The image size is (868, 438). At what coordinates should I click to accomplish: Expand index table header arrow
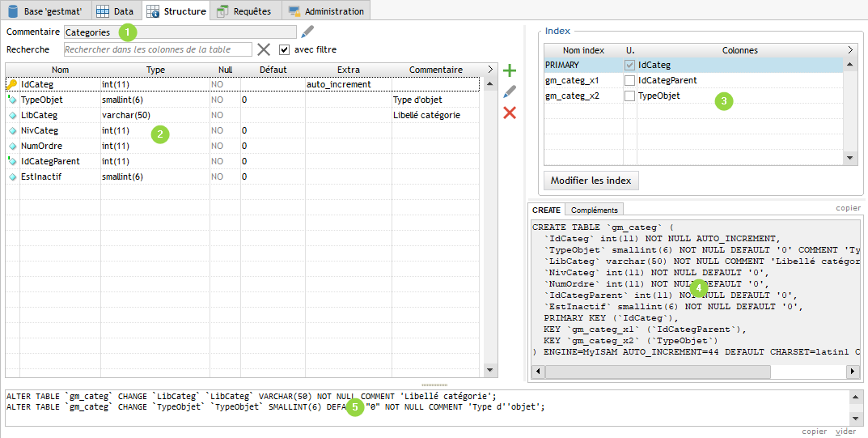(x=850, y=50)
